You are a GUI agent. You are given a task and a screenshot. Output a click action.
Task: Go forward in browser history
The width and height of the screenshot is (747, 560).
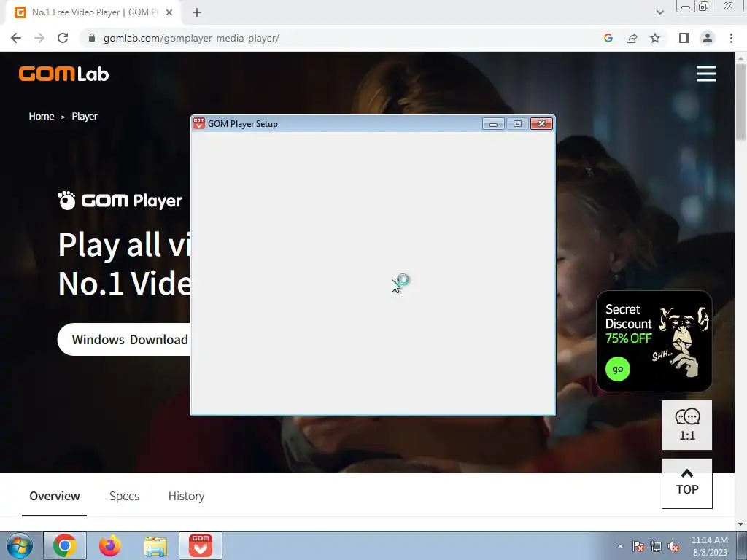[x=39, y=38]
